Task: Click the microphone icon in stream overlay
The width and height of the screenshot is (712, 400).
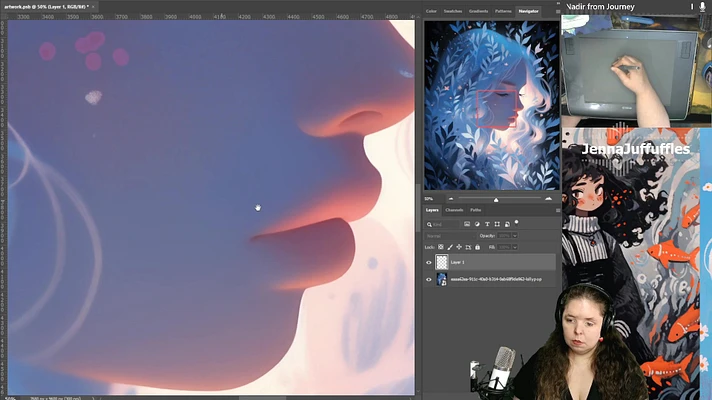Action: point(702,6)
